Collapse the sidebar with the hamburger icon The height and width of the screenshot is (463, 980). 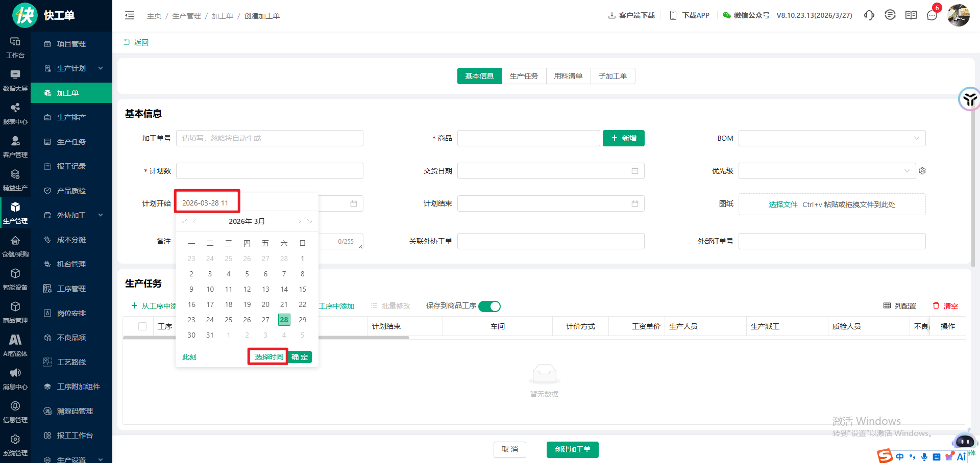[130, 15]
